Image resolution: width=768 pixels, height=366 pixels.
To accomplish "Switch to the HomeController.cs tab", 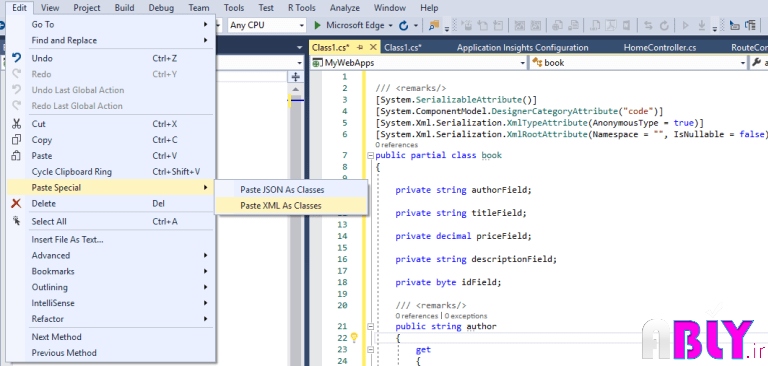I will point(660,48).
